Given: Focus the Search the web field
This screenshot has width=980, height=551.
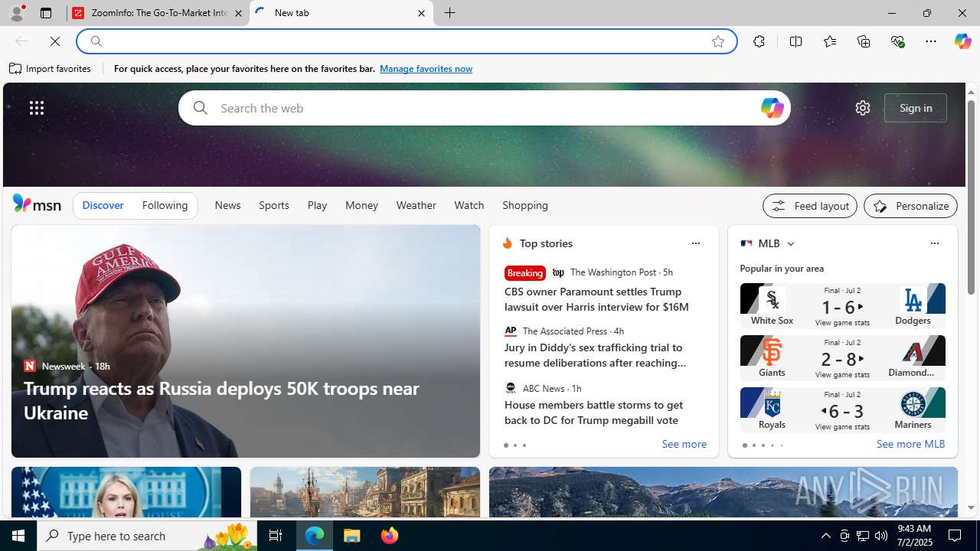Looking at the screenshot, I should 484,108.
